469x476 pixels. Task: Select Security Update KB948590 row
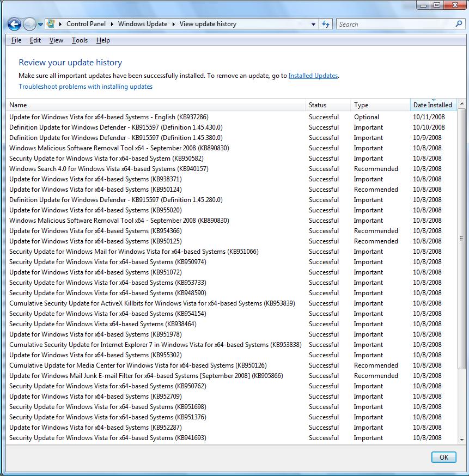[x=232, y=293]
